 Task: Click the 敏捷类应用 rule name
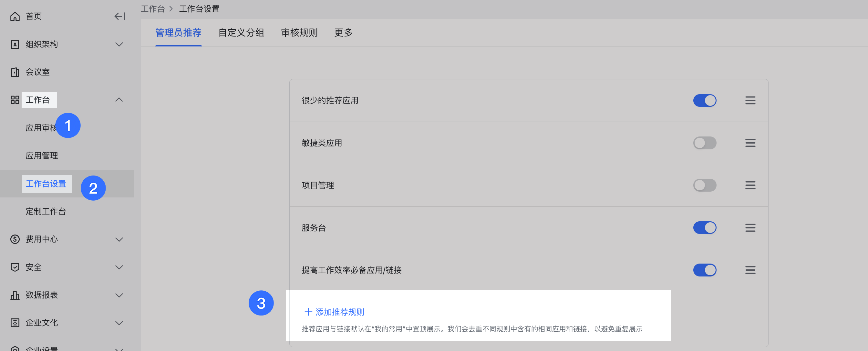322,143
